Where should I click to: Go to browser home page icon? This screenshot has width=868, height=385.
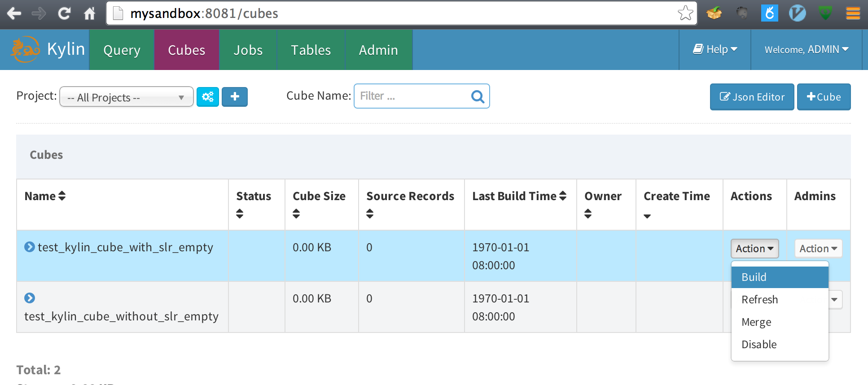point(90,13)
